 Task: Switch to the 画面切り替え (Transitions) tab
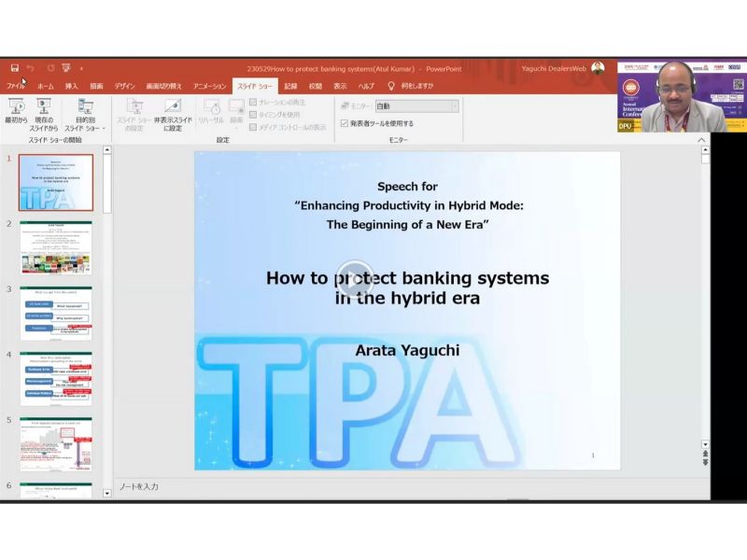coord(164,86)
